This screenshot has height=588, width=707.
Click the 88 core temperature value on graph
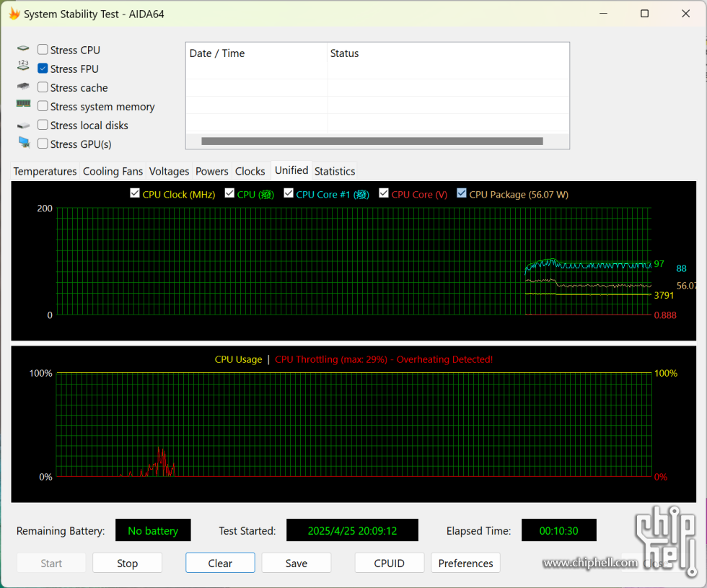[681, 268]
